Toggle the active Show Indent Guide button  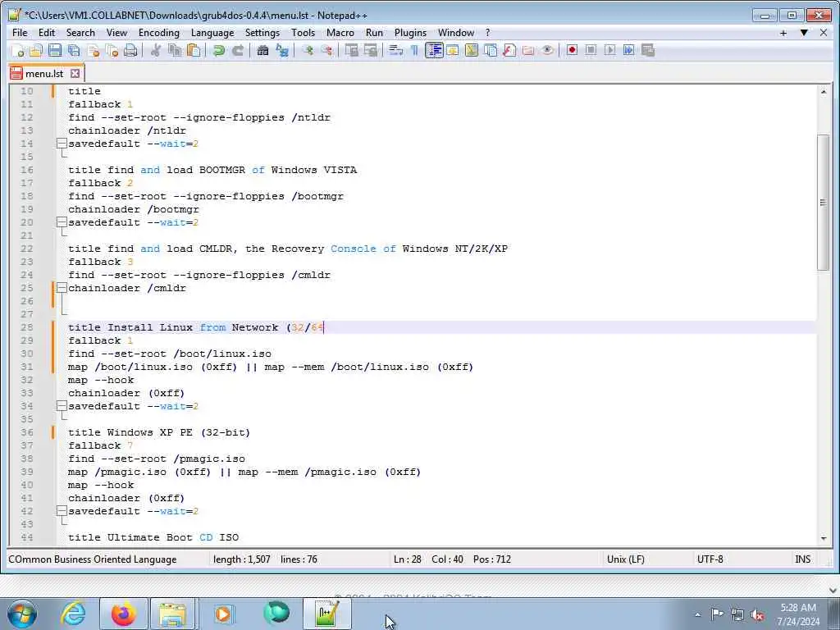(434, 50)
